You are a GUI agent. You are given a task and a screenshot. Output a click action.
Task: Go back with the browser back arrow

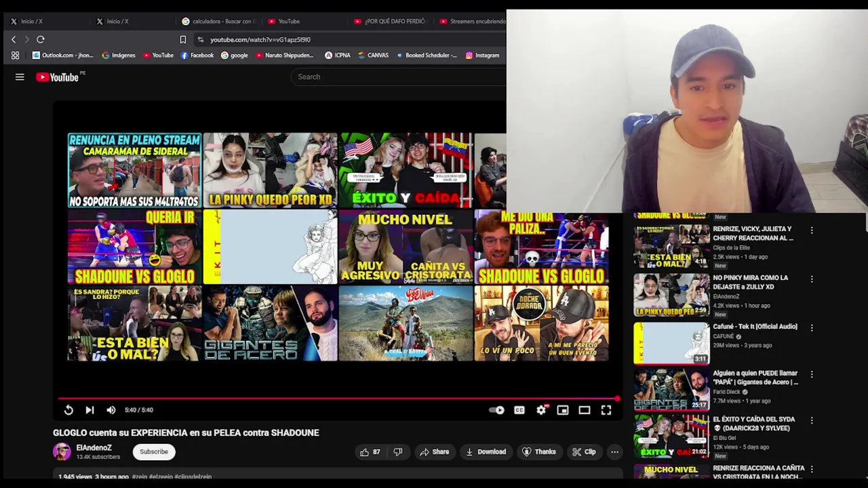14,39
